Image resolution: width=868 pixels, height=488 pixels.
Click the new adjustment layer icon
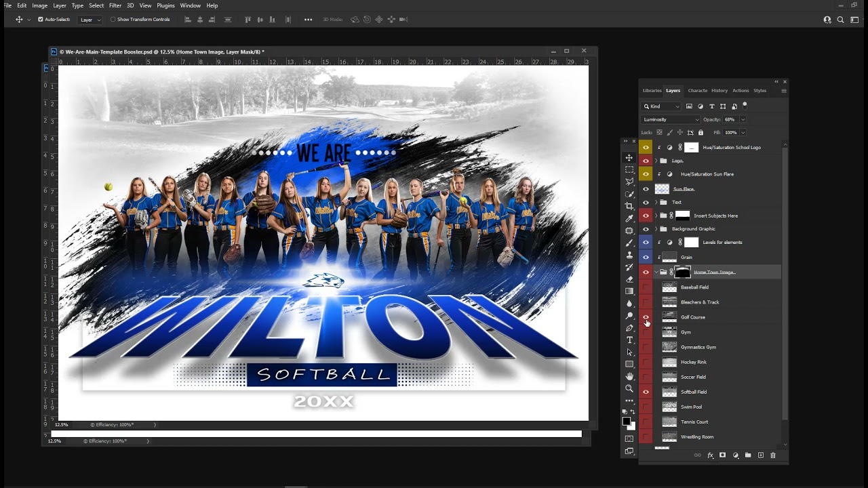735,455
